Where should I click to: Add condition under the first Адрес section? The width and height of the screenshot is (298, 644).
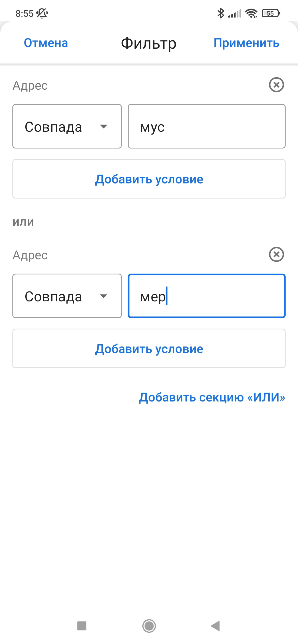coord(149,179)
